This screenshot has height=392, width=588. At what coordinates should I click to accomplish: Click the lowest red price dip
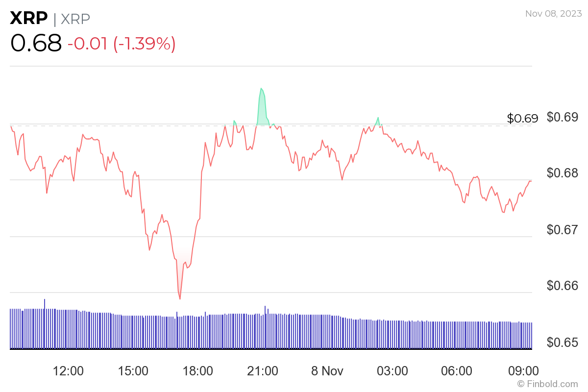tap(180, 298)
